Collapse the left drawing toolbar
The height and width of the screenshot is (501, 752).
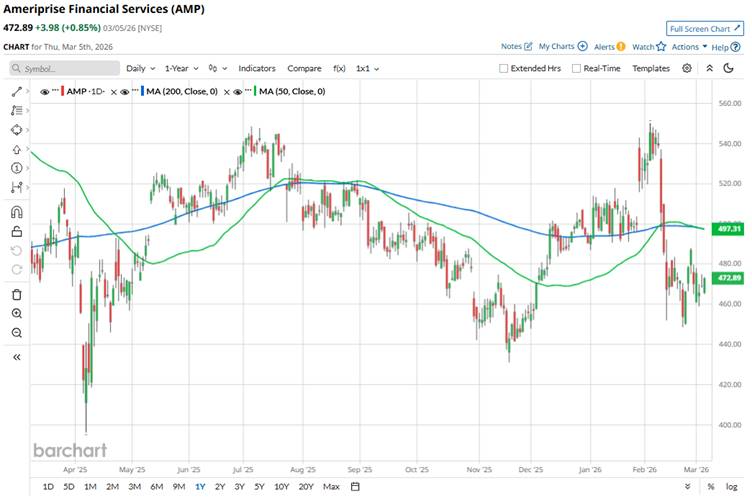(x=16, y=356)
